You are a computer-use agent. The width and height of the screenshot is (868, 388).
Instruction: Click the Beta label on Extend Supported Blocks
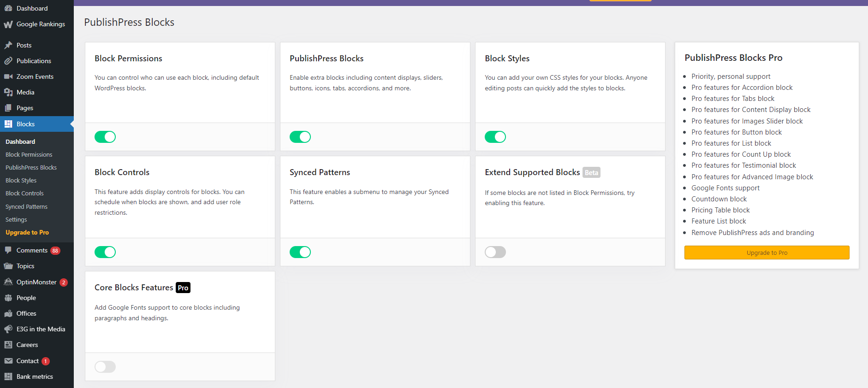591,172
